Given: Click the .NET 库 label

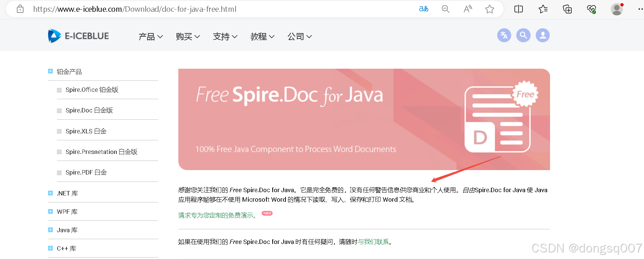Looking at the screenshot, I should point(68,193).
